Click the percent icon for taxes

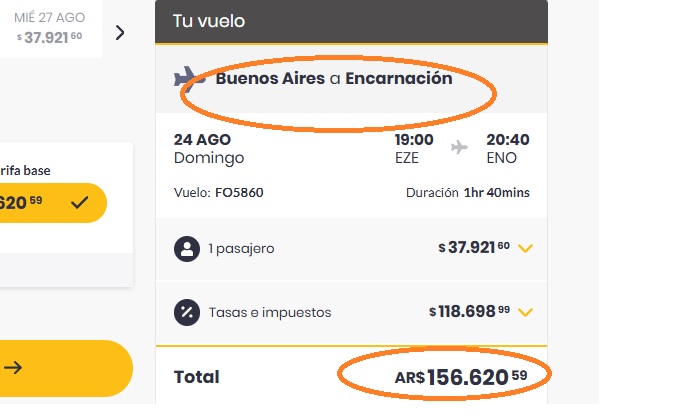[x=187, y=312]
